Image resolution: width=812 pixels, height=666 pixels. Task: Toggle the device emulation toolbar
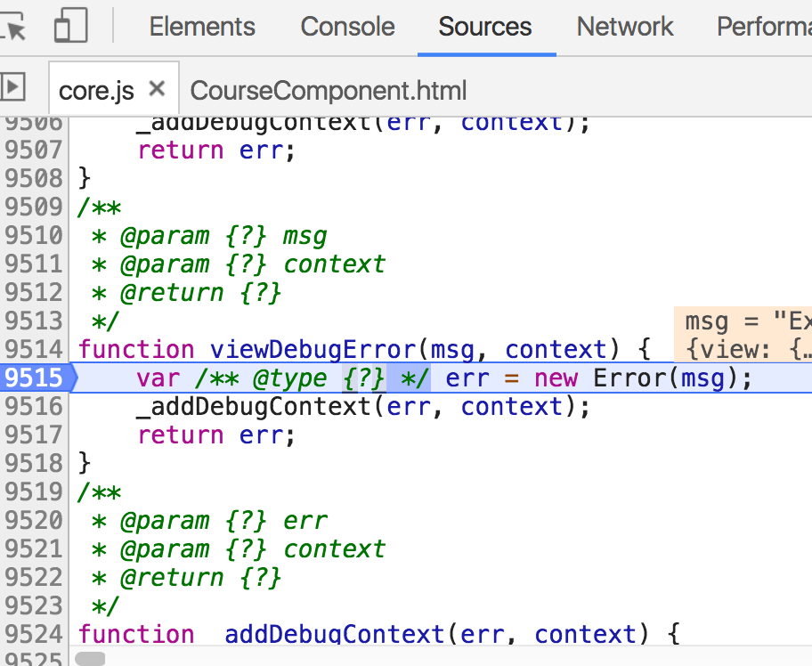[69, 25]
